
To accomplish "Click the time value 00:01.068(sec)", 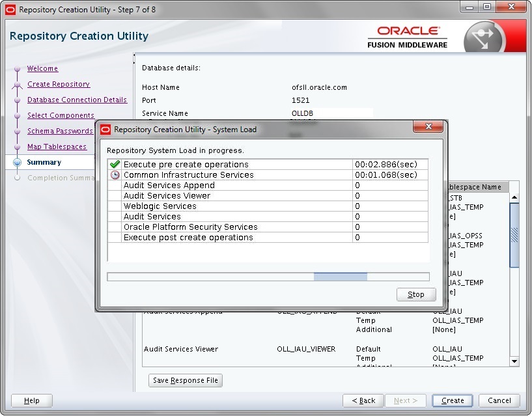I will pyautogui.click(x=386, y=174).
